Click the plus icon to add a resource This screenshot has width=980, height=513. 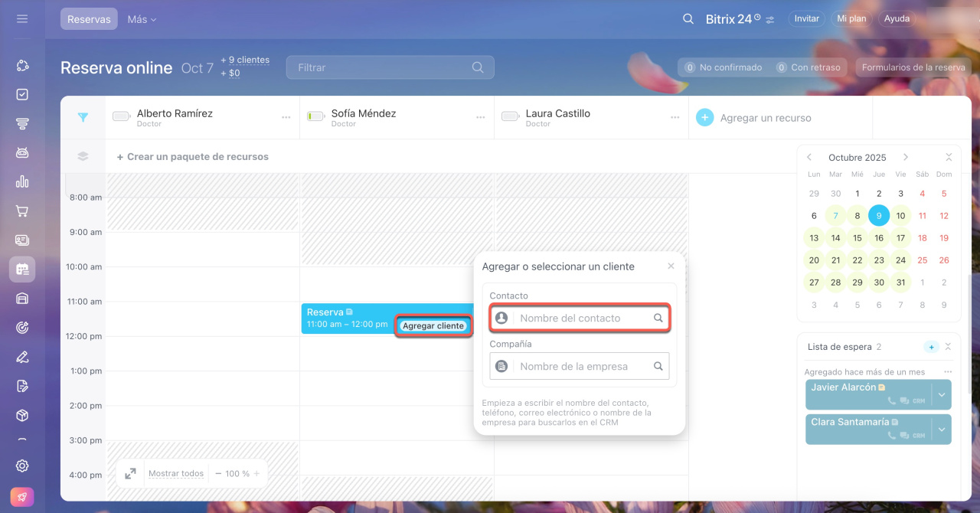tap(705, 118)
